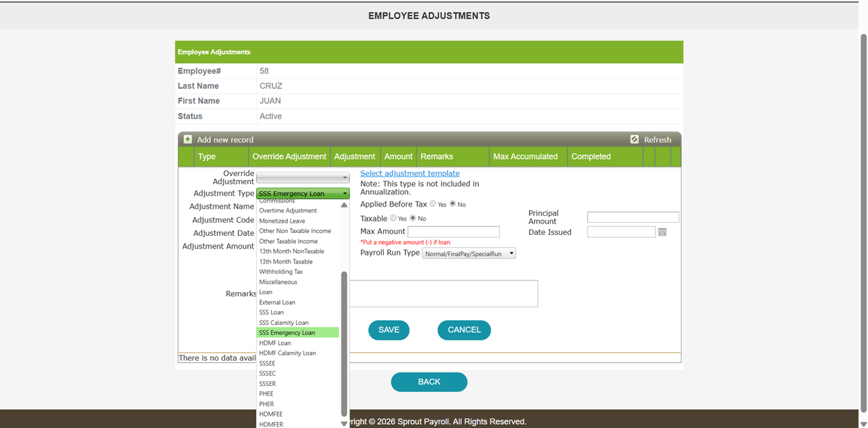Choose 13th Month Taxable option
Image resolution: width=868 pixels, height=428 pixels.
point(297,262)
